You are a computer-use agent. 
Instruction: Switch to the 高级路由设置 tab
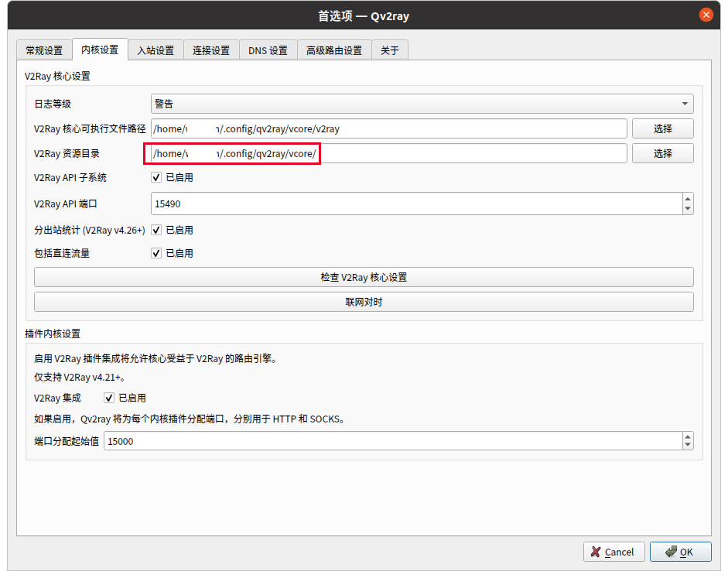pyautogui.click(x=334, y=50)
